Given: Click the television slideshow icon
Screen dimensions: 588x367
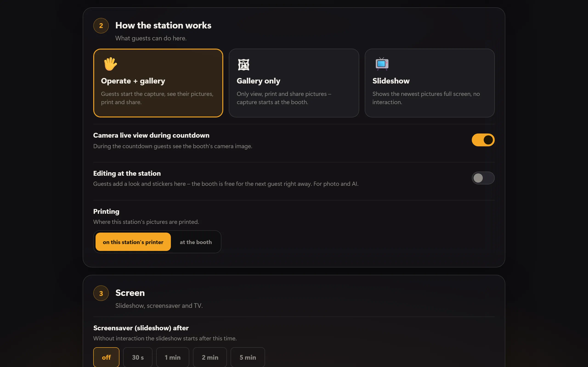Looking at the screenshot, I should pyautogui.click(x=382, y=64).
